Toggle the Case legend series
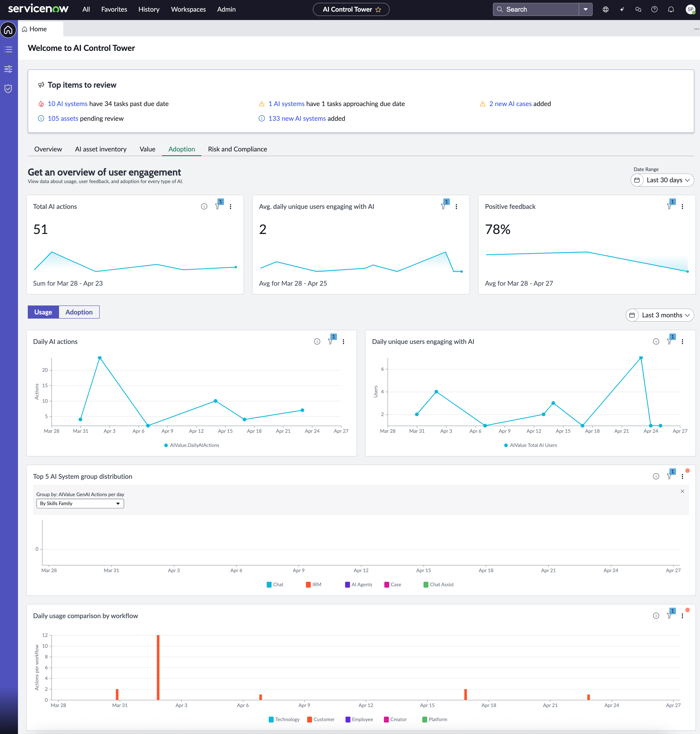The image size is (700, 734). pyautogui.click(x=392, y=585)
